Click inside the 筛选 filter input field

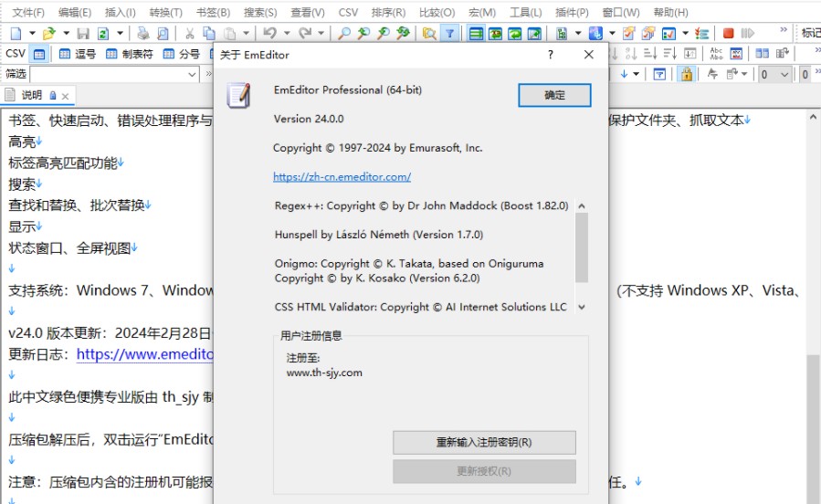pos(108,74)
